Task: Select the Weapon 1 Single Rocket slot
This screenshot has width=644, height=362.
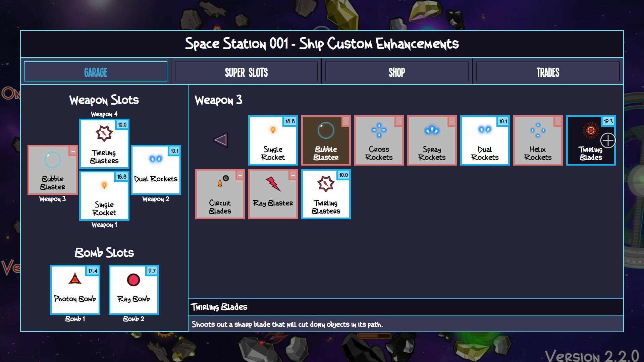Action: pyautogui.click(x=104, y=196)
